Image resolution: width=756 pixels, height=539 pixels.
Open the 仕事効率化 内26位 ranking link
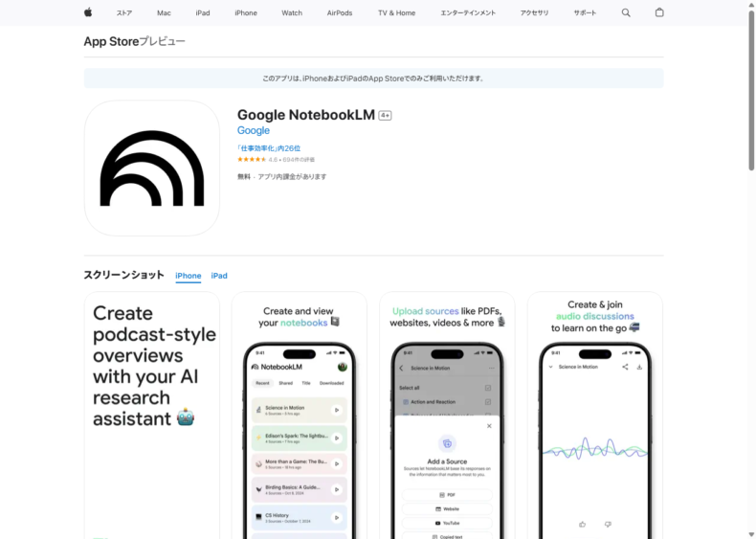269,148
